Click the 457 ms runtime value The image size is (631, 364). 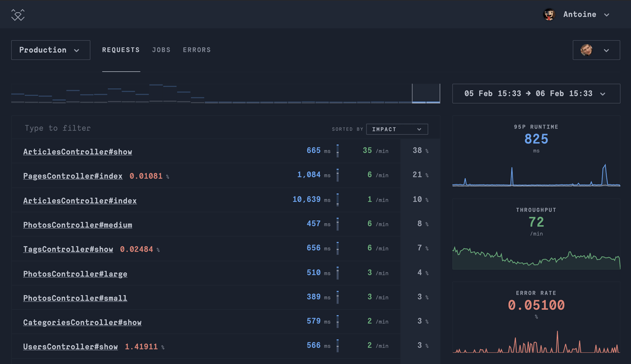(318, 224)
